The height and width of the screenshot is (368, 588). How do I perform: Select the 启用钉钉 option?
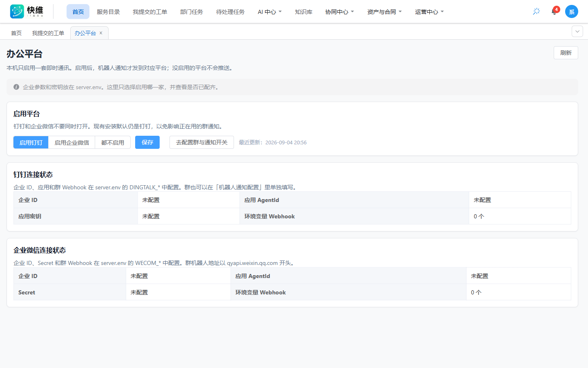coord(31,142)
